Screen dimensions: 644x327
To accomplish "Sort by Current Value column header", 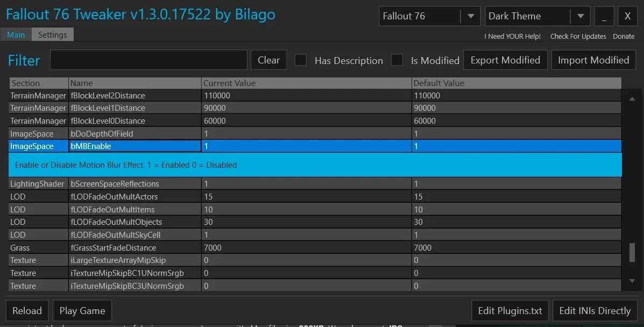I will pos(306,83).
